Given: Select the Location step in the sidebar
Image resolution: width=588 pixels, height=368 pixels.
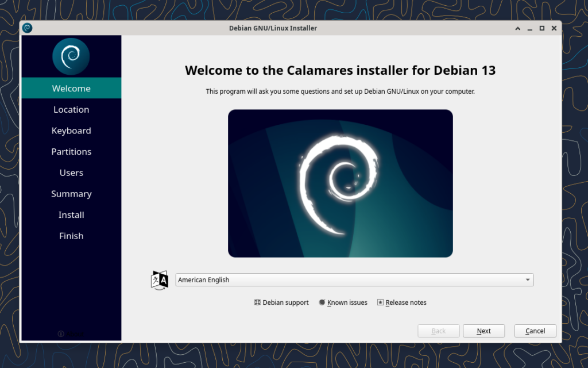Looking at the screenshot, I should [71, 109].
